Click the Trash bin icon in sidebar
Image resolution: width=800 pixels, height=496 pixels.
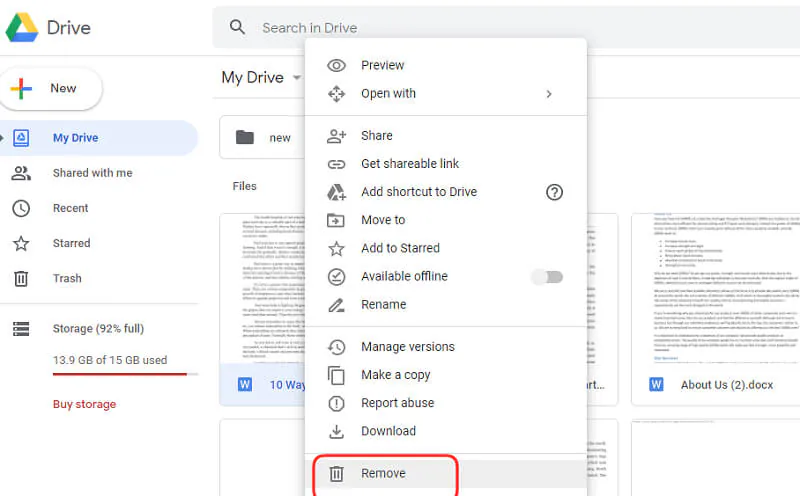21,279
